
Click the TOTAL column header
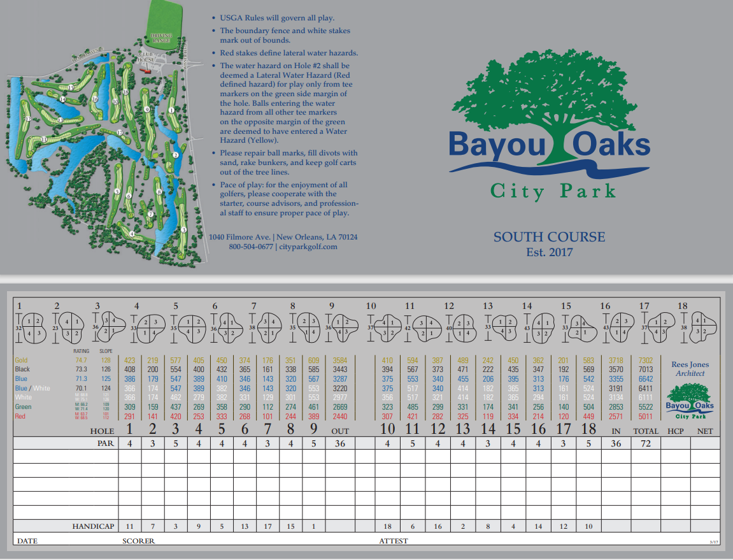[645, 431]
